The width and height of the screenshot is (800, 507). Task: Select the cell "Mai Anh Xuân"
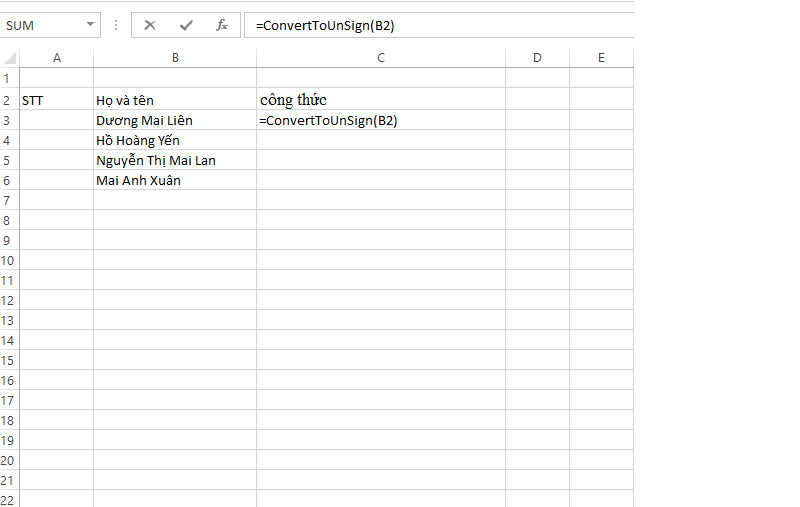pos(175,180)
